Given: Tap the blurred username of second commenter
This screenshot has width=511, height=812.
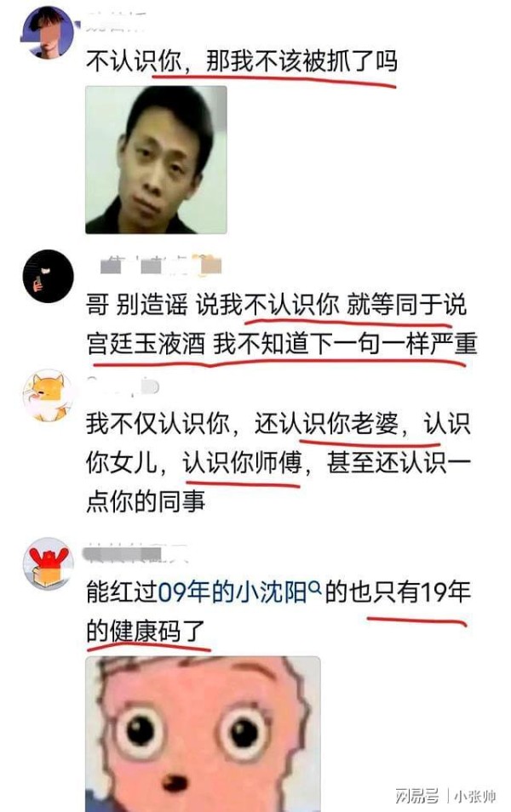Looking at the screenshot, I should (161, 266).
